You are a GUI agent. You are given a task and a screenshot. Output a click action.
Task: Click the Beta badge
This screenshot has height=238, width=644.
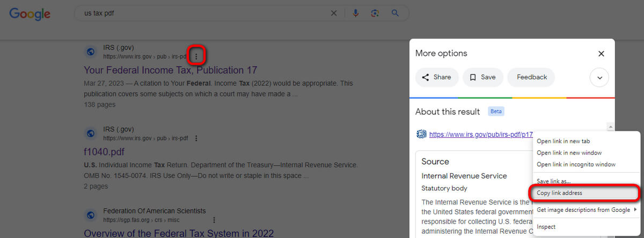[496, 111]
